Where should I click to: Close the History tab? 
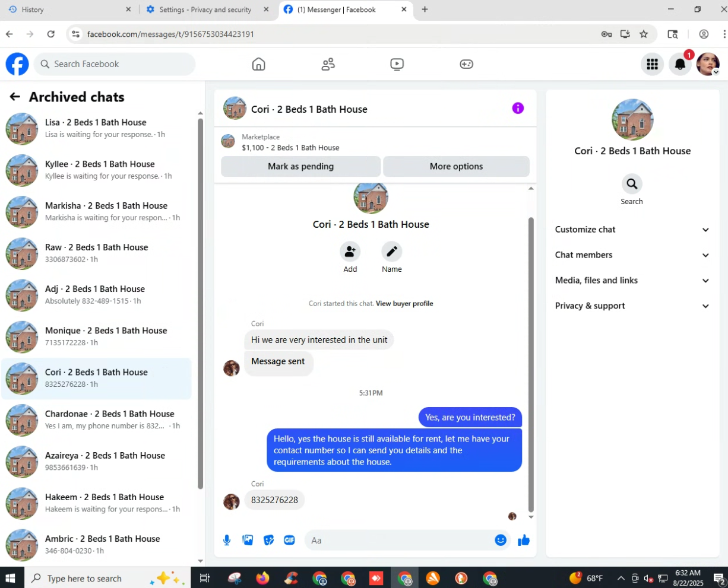pos(129,9)
